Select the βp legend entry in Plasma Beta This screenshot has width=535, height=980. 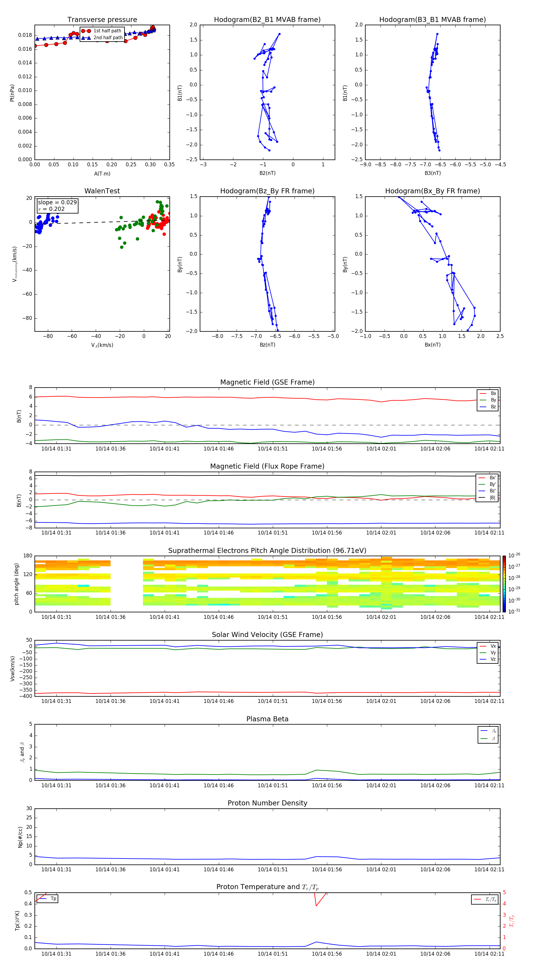[489, 731]
